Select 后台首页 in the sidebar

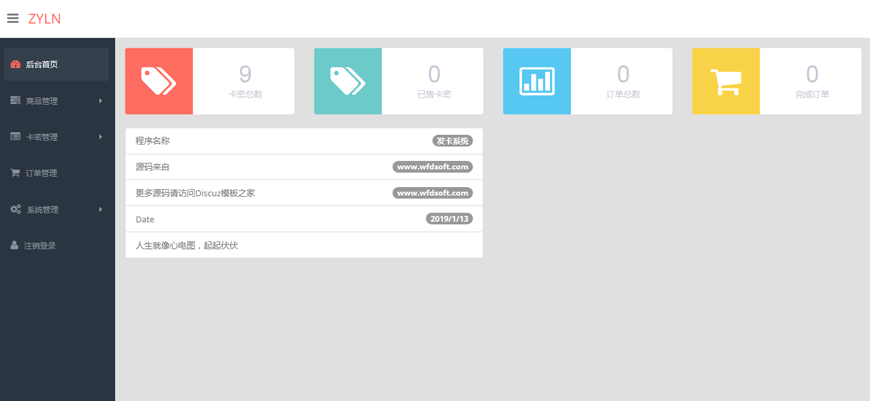pos(42,64)
